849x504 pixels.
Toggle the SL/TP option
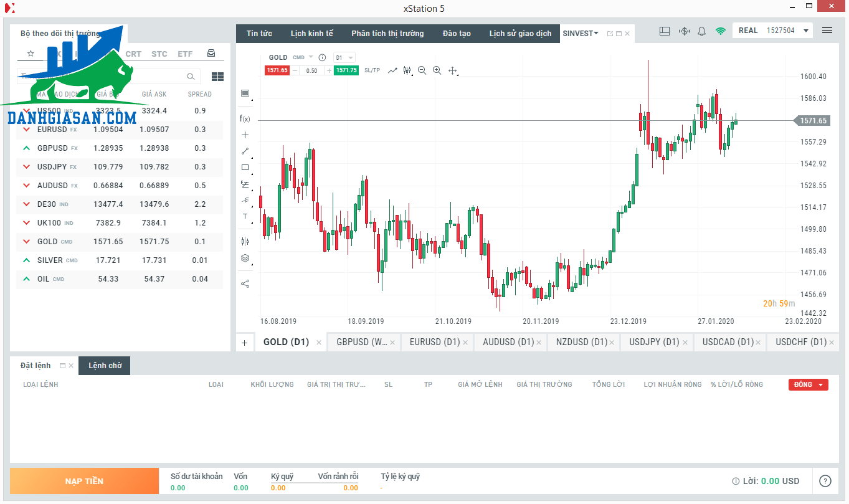click(x=372, y=70)
